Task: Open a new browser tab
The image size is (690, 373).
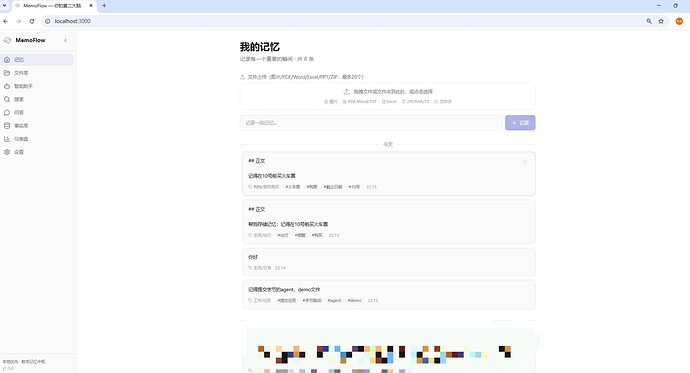Action: point(104,6)
